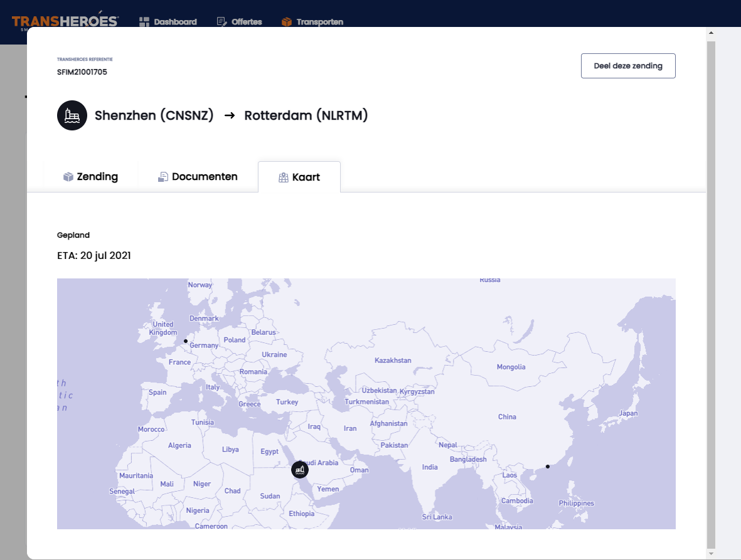
Task: Click the Nigeria label on map
Action: point(198,510)
